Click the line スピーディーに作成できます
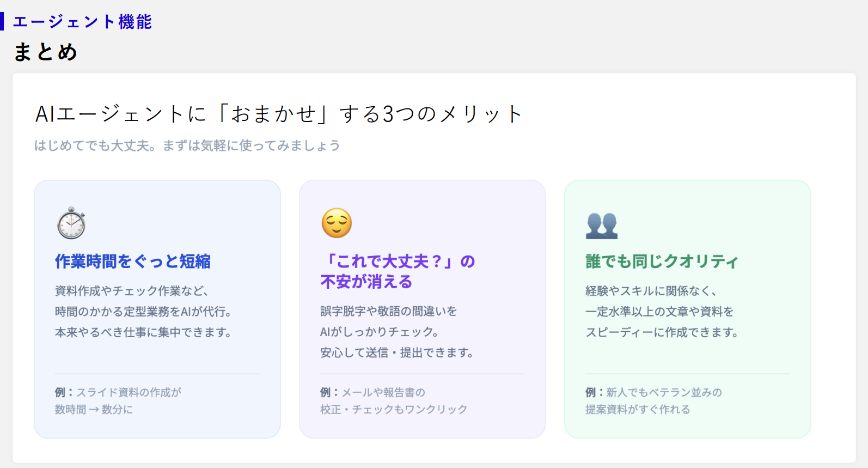The height and width of the screenshot is (468, 868). click(x=662, y=332)
